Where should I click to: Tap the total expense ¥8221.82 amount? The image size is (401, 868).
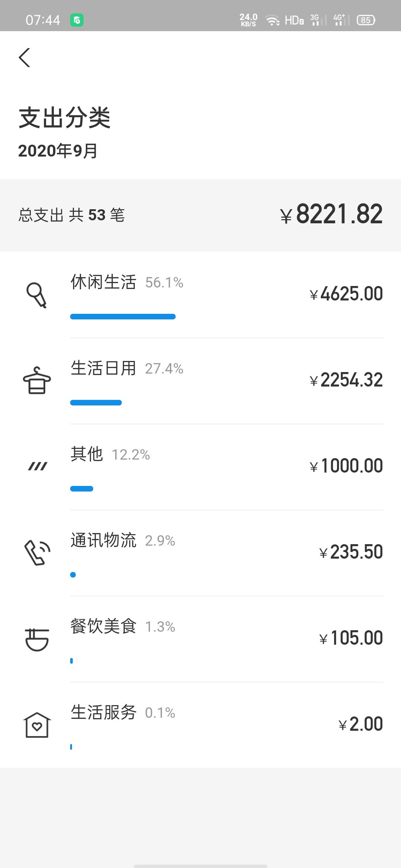pyautogui.click(x=331, y=214)
